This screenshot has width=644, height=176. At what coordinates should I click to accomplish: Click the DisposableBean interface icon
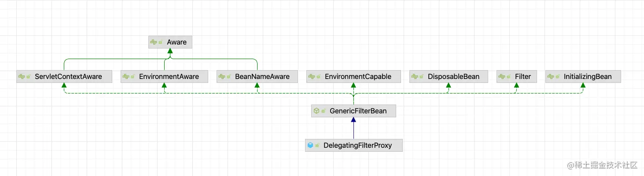click(x=415, y=77)
